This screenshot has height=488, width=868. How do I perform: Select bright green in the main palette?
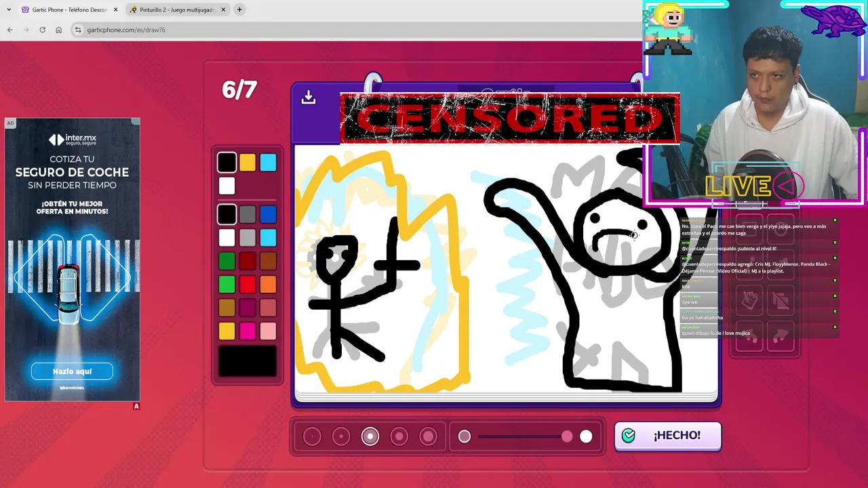pos(227,285)
